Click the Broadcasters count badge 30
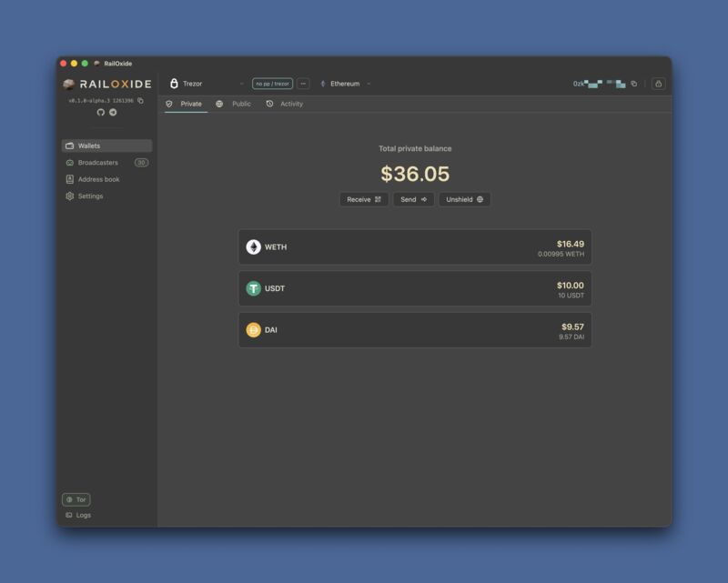 coord(142,163)
